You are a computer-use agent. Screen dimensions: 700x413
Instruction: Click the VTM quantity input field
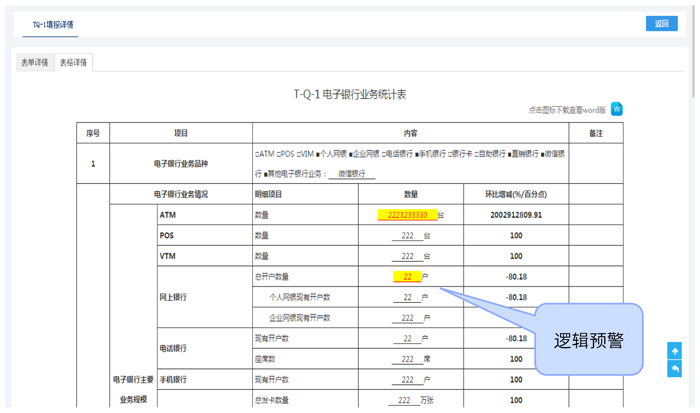[x=407, y=256]
